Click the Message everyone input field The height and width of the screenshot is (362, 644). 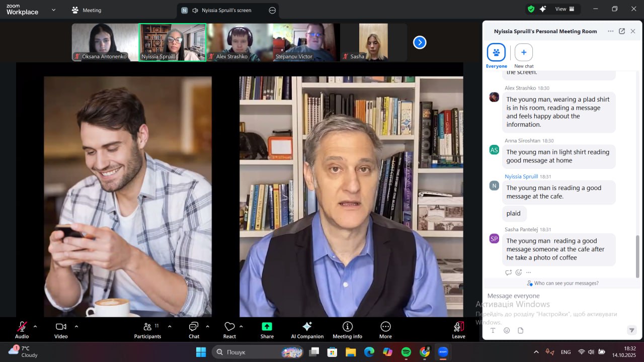(x=553, y=296)
